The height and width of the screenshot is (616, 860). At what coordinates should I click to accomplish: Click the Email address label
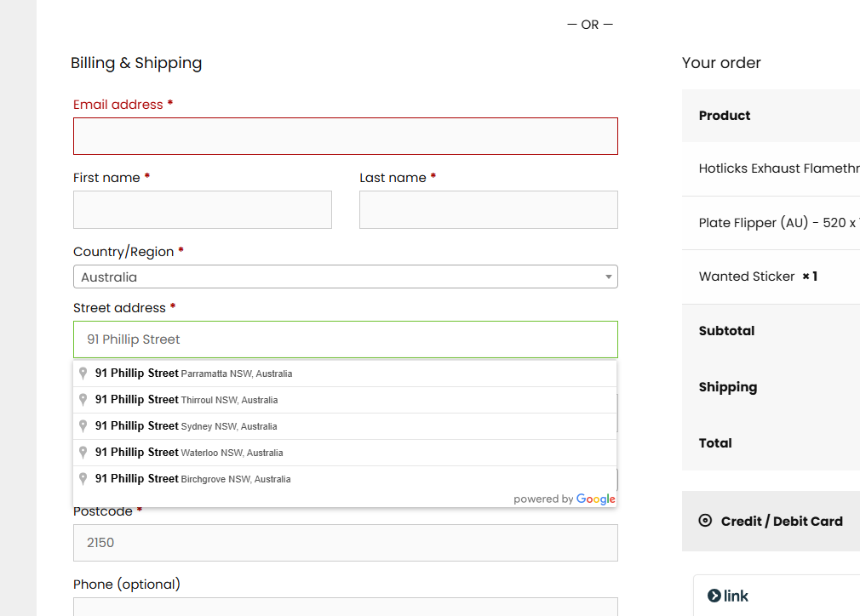tap(118, 105)
